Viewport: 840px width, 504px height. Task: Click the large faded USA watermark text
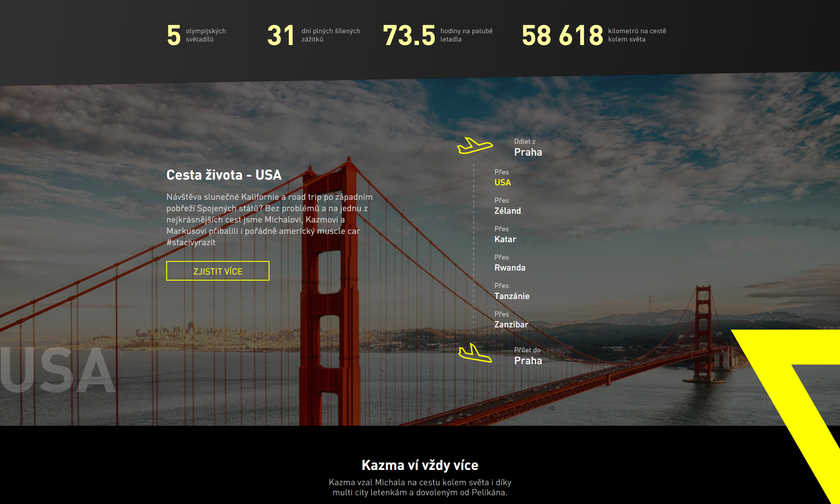coord(58,370)
